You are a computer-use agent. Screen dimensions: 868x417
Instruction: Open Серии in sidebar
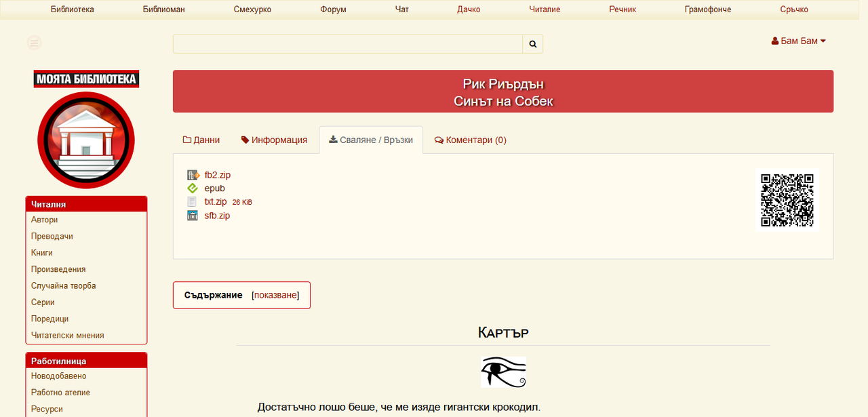point(43,302)
